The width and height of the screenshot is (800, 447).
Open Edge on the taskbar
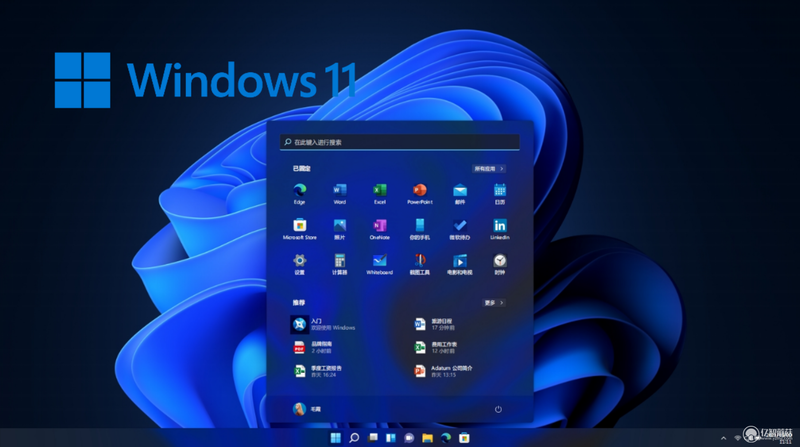coord(446,438)
